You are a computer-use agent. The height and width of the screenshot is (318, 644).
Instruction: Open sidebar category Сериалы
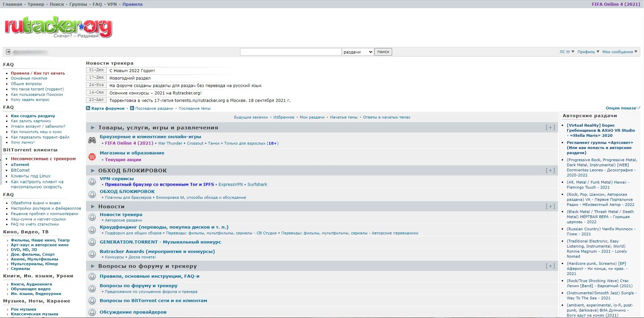[x=20, y=269]
